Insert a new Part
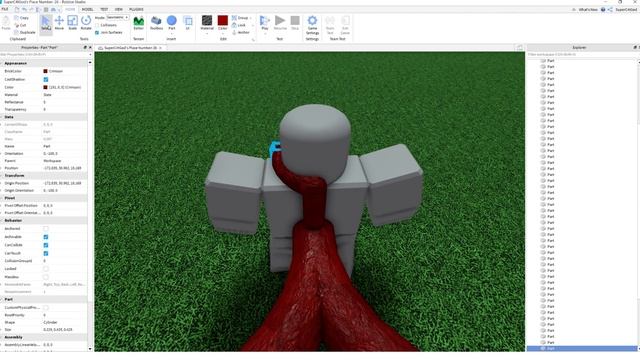Screen dimensions: 640x360 (x=171, y=23)
